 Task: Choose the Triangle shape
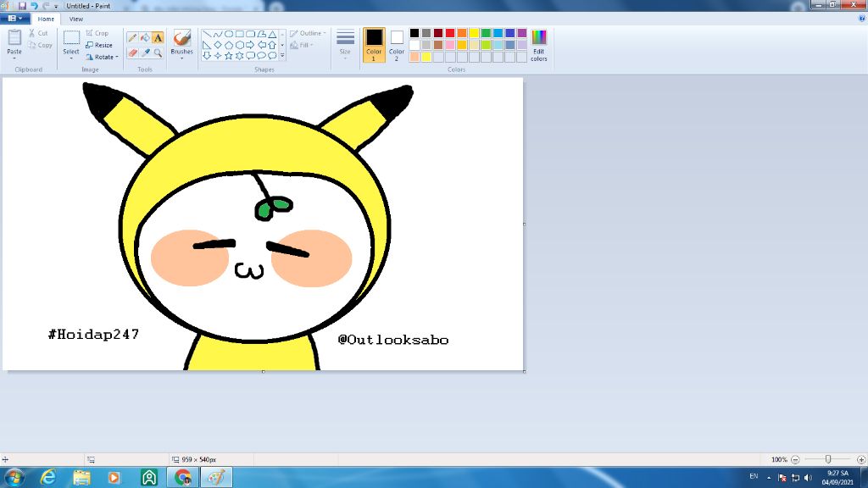(x=272, y=34)
